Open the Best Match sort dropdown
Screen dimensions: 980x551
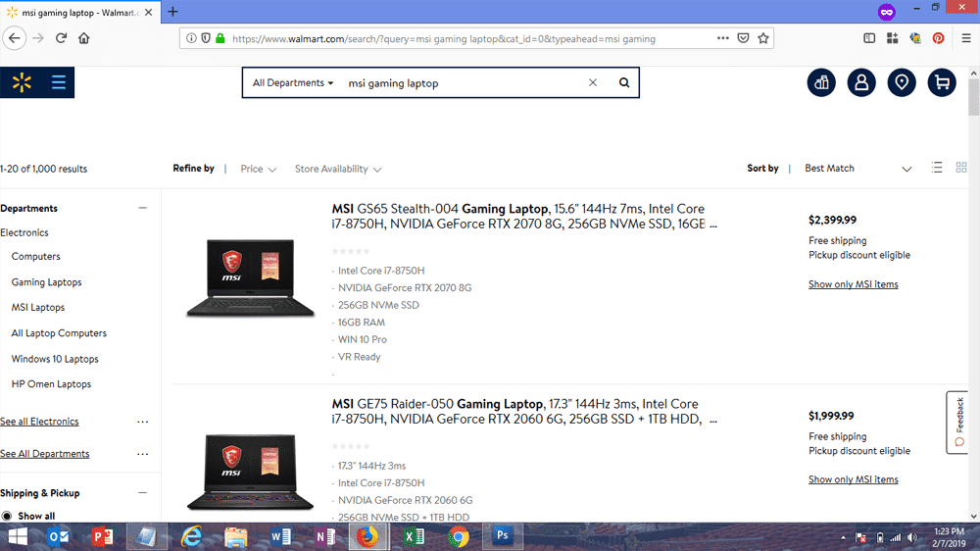click(x=858, y=169)
